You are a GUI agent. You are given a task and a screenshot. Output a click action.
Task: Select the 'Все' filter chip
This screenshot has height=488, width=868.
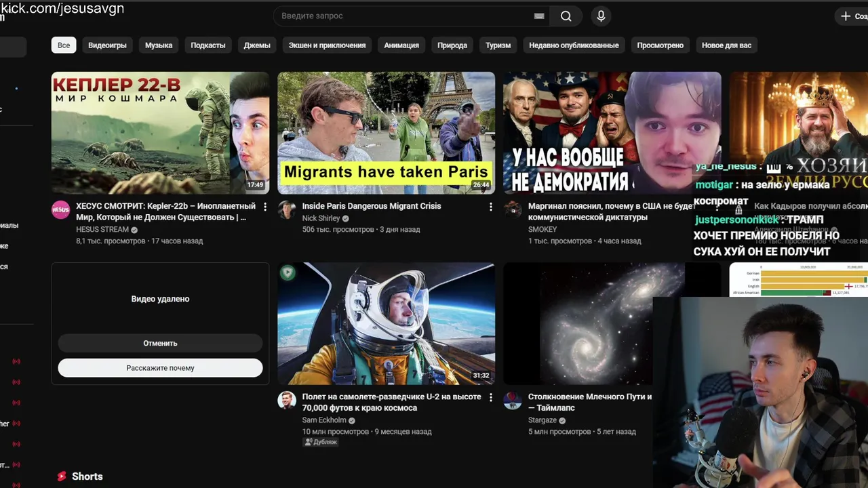point(64,45)
